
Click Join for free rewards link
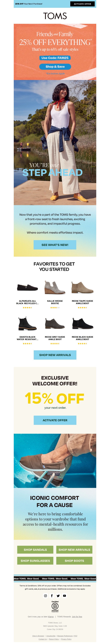coord(77,617)
